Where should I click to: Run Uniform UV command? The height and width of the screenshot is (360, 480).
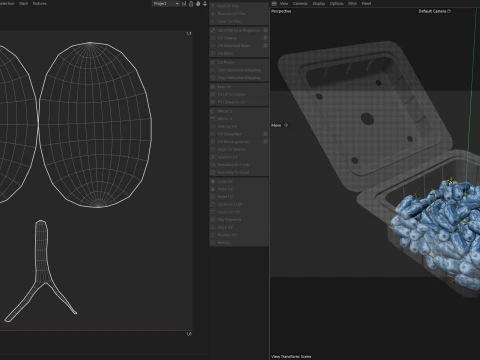click(x=239, y=157)
